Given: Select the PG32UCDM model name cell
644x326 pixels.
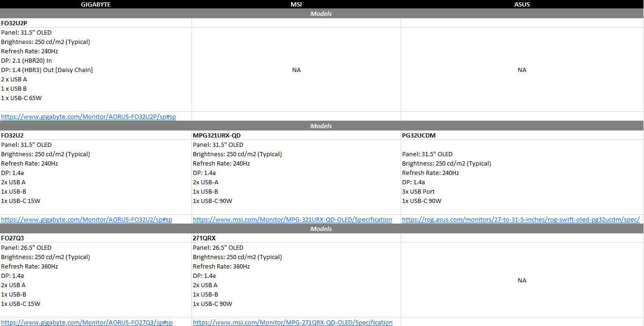Looking at the screenshot, I should coord(419,135).
